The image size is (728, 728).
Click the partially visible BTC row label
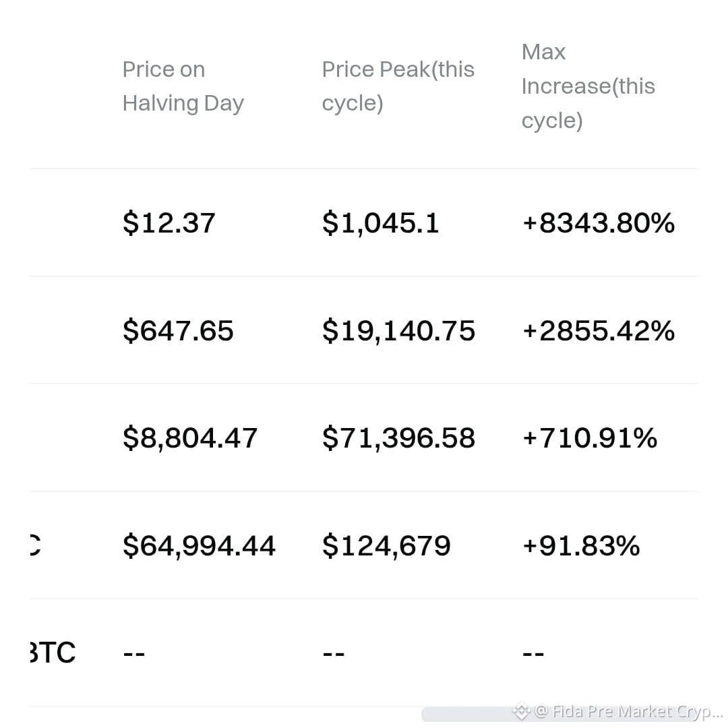coord(53,653)
